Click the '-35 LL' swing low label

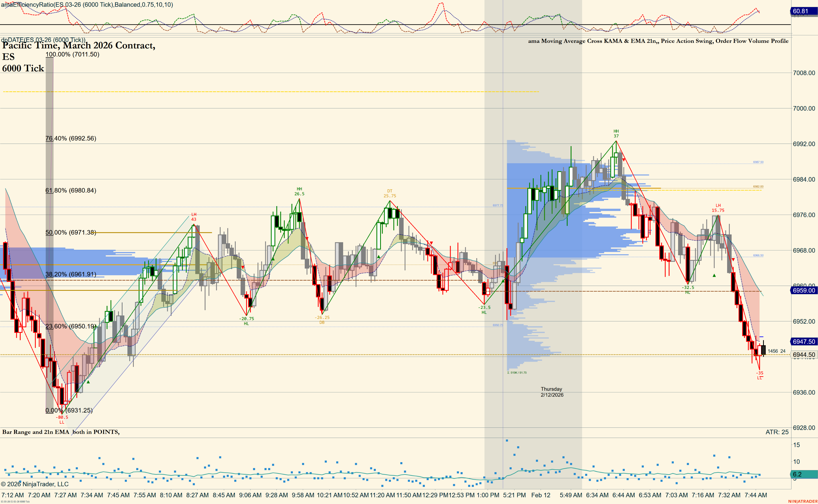coord(760,375)
